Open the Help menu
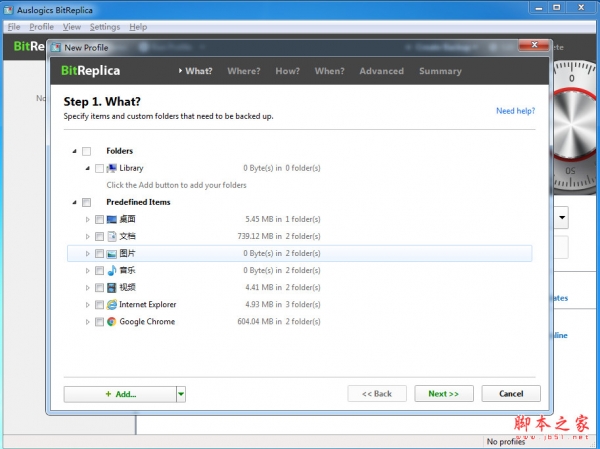Viewport: 600px width, 449px height. click(x=138, y=27)
